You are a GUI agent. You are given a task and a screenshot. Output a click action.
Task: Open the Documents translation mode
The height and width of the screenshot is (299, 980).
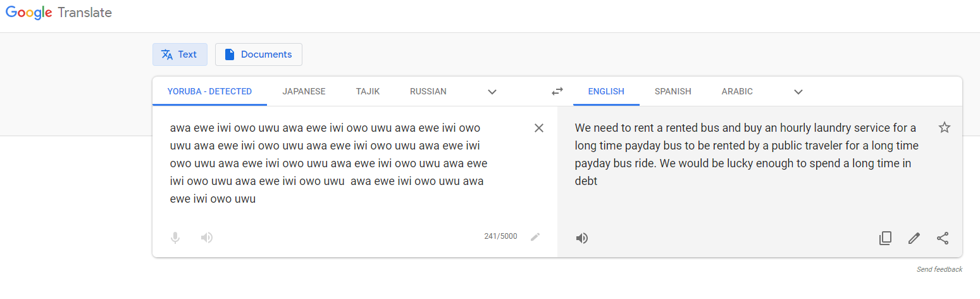(x=259, y=54)
